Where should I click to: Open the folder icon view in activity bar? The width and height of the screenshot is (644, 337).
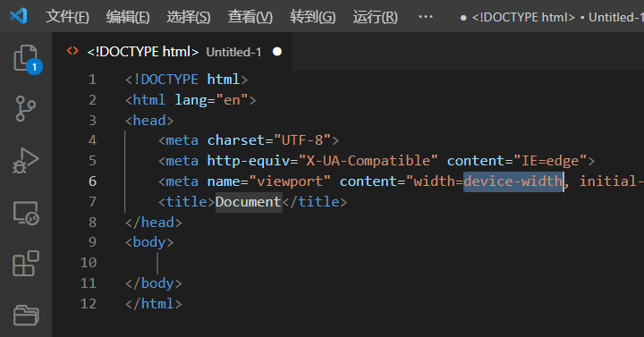click(26, 316)
